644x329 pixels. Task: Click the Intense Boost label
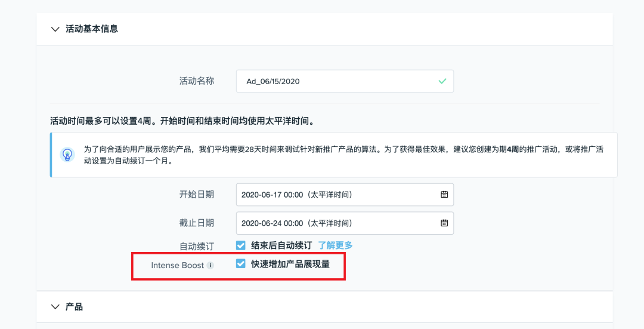pos(178,265)
